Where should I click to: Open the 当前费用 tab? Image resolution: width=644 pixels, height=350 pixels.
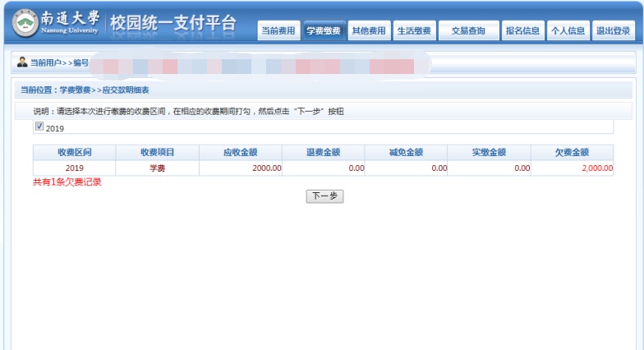[278, 31]
